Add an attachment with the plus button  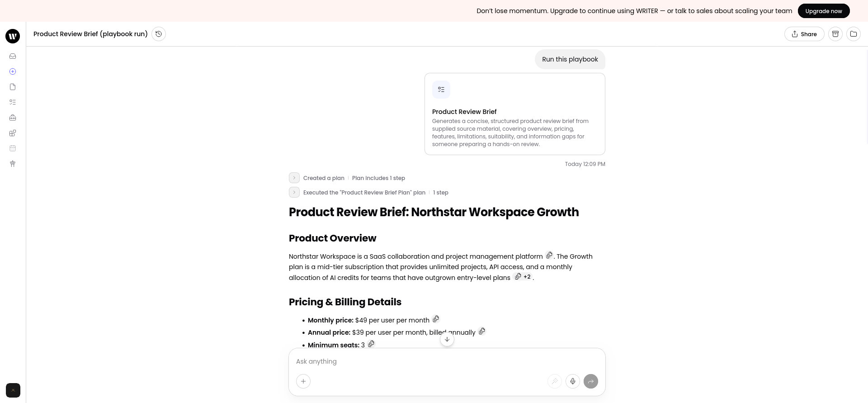click(303, 381)
